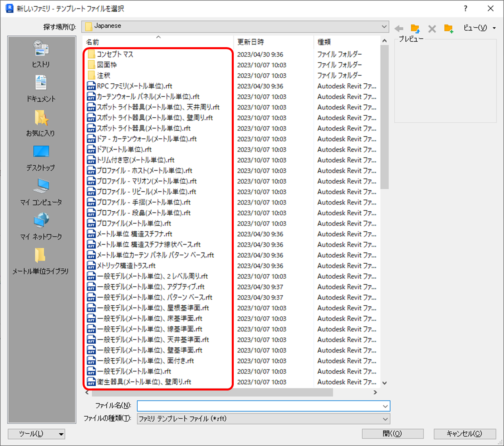The height and width of the screenshot is (446, 504).
Task: Expand the ファイル名 combo box arrow
Action: [x=385, y=406]
